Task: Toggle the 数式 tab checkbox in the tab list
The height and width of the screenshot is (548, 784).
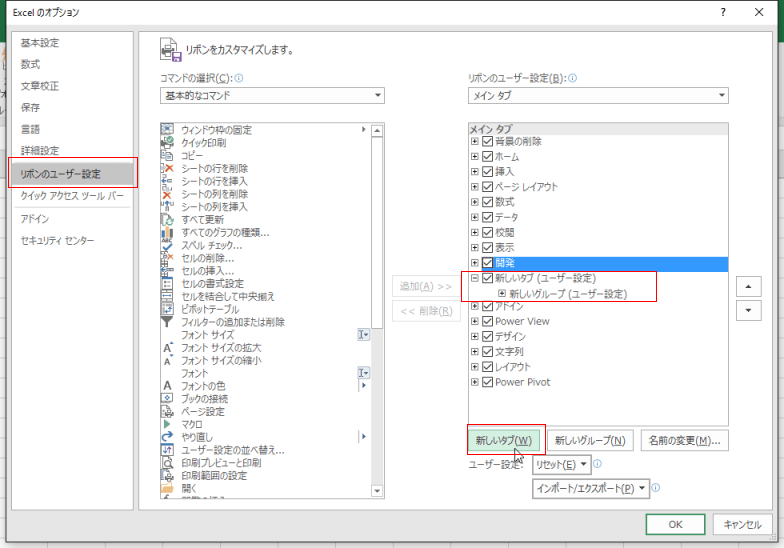Action: pos(488,202)
